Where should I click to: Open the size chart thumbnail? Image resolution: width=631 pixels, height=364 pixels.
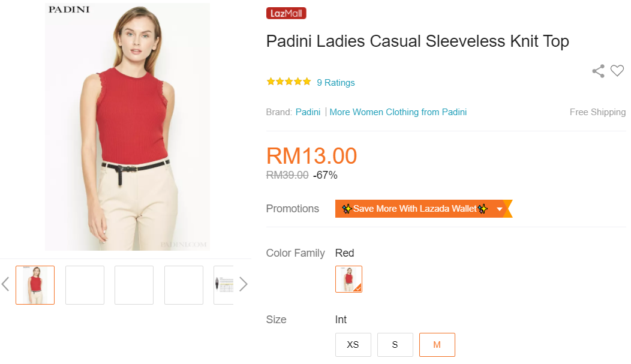(x=224, y=285)
